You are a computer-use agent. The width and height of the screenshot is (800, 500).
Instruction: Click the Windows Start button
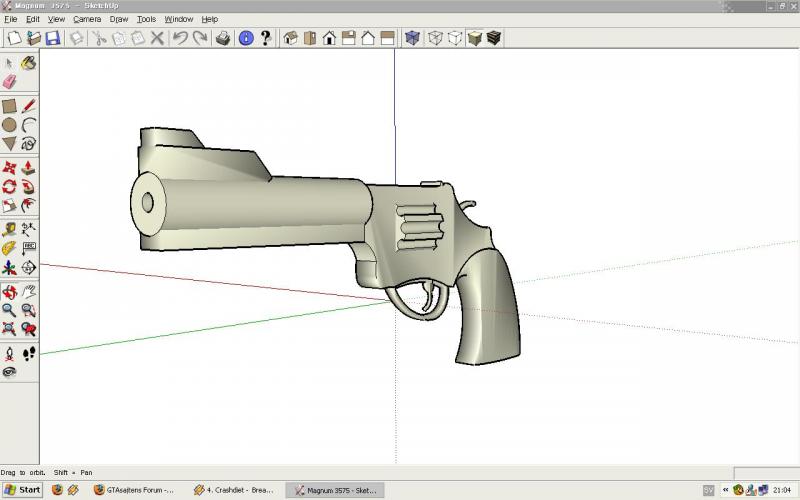(22, 490)
